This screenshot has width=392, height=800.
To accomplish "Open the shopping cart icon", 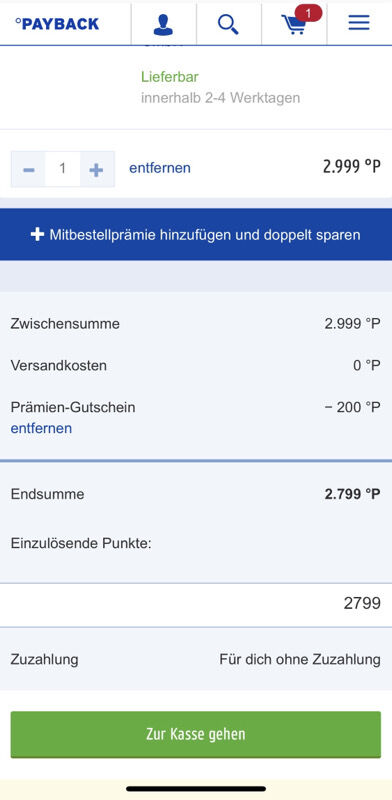I will pyautogui.click(x=294, y=24).
